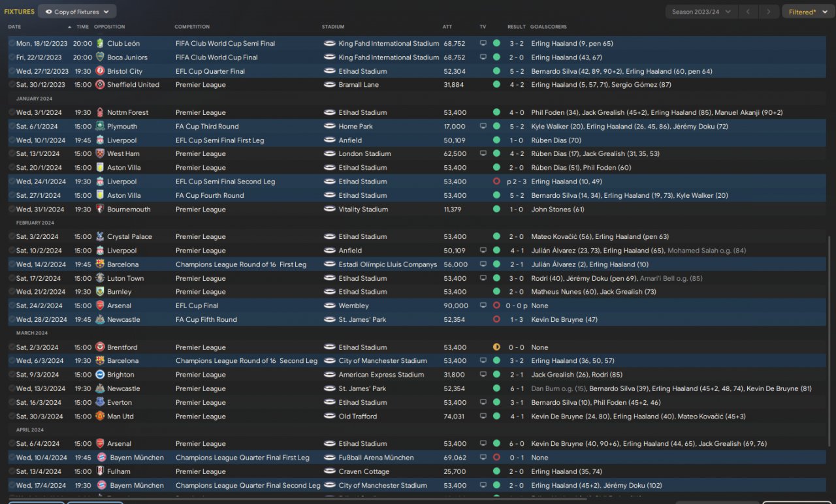
Task: Open the Boca Juniors badge icon
Action: pos(100,57)
